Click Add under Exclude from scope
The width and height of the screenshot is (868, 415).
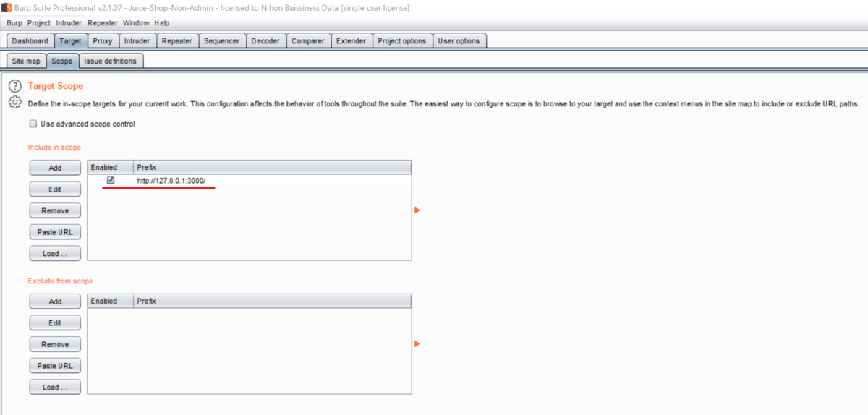55,301
